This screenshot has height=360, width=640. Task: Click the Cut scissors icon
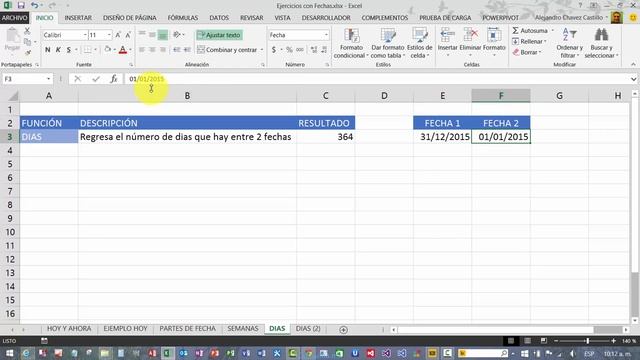coord(27,31)
